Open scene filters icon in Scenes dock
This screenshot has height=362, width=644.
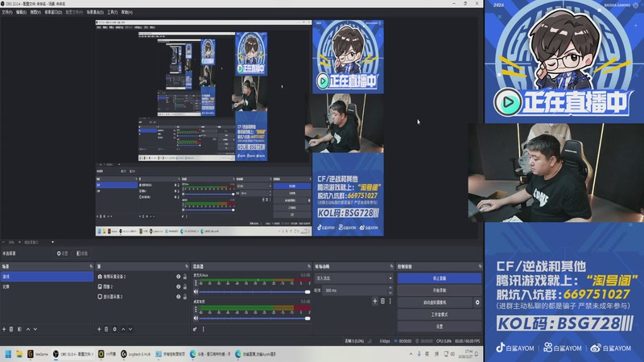(x=19, y=329)
